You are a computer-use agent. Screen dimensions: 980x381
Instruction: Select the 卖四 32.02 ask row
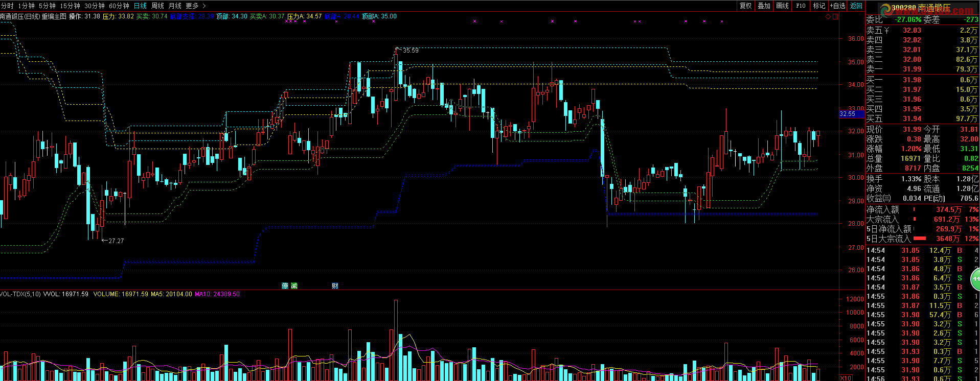[922, 40]
